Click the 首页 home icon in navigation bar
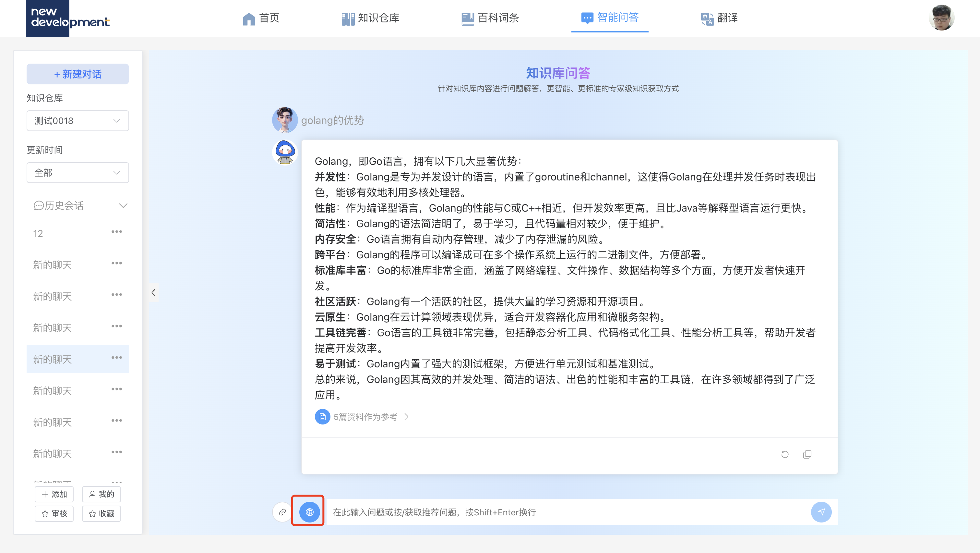Screen dimensions: 980x553 click(x=249, y=18)
